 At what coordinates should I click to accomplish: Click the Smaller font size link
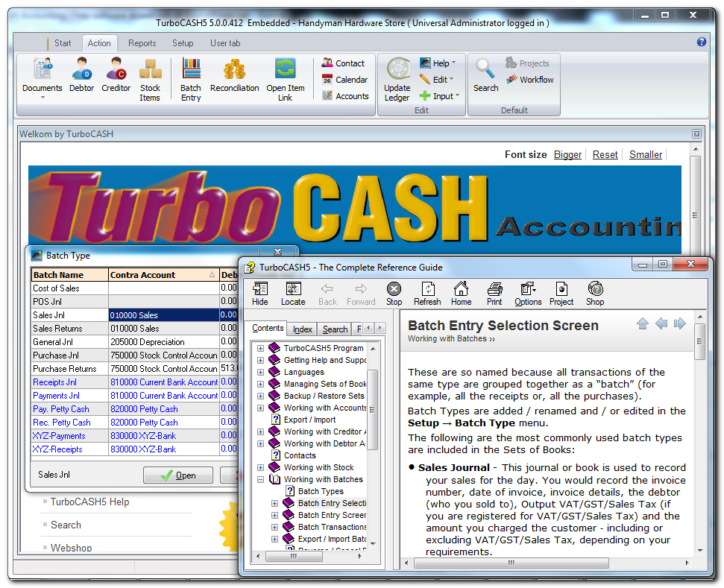tap(646, 154)
